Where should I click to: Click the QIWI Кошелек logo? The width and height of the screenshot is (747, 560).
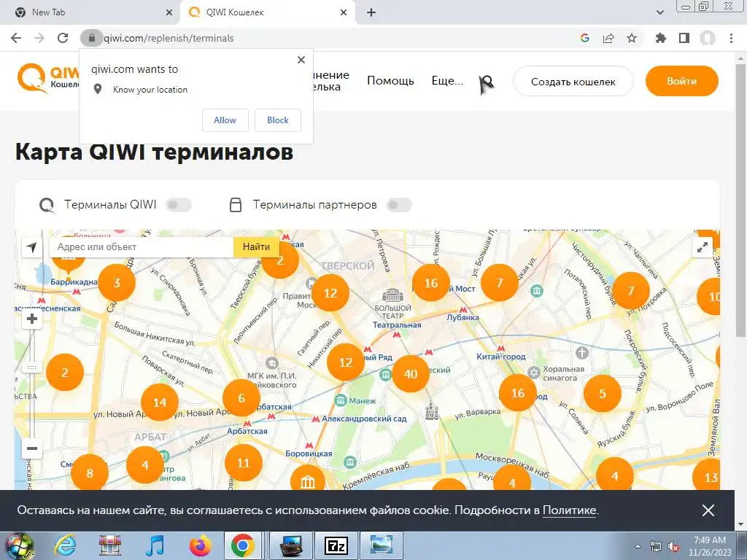pyautogui.click(x=48, y=79)
